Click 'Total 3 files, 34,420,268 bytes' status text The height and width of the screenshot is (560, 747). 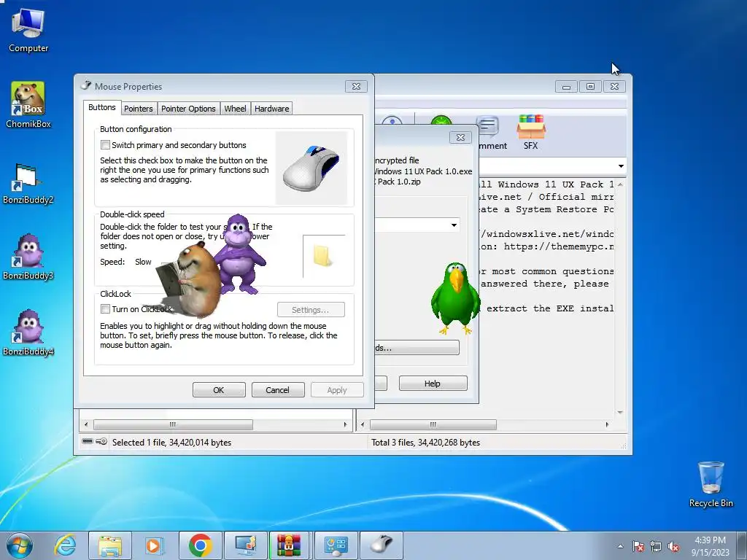pyautogui.click(x=425, y=443)
